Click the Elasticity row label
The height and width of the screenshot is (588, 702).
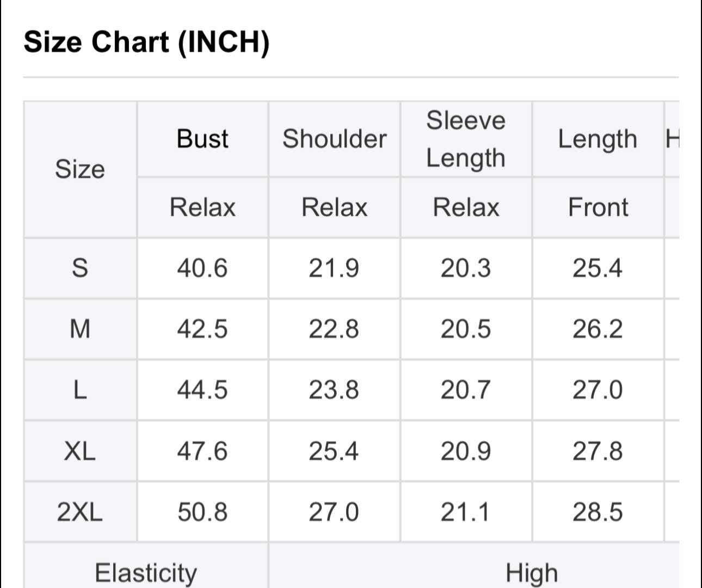tap(146, 573)
